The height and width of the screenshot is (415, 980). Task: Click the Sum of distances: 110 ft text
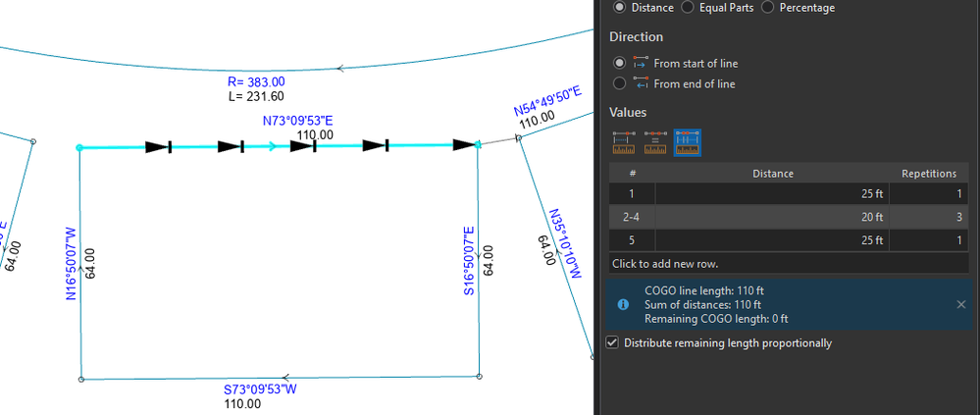click(702, 305)
